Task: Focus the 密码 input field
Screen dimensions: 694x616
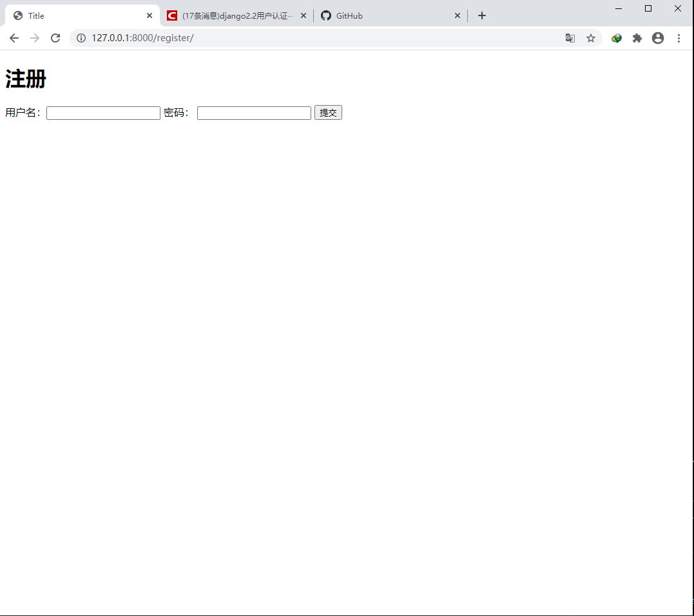Action: tap(254, 113)
